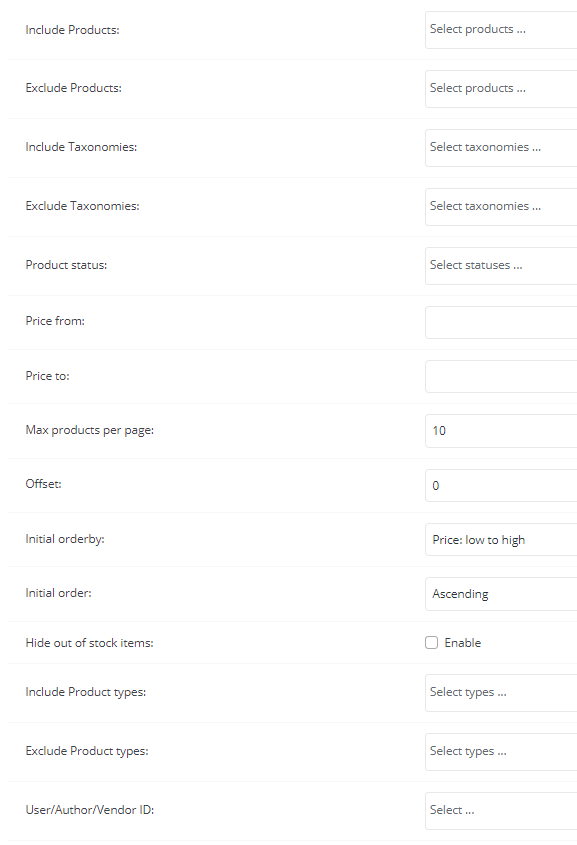Viewport: 577px width, 845px height.
Task: Open the Include Product types selector
Action: (501, 692)
